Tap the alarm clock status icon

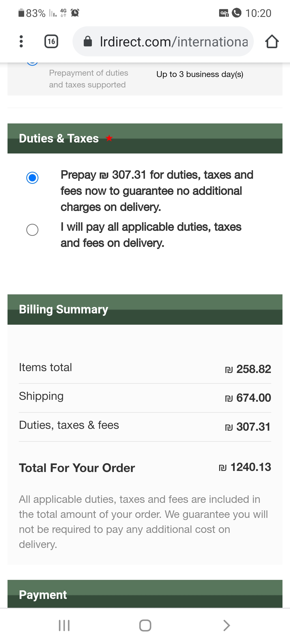coord(75,13)
